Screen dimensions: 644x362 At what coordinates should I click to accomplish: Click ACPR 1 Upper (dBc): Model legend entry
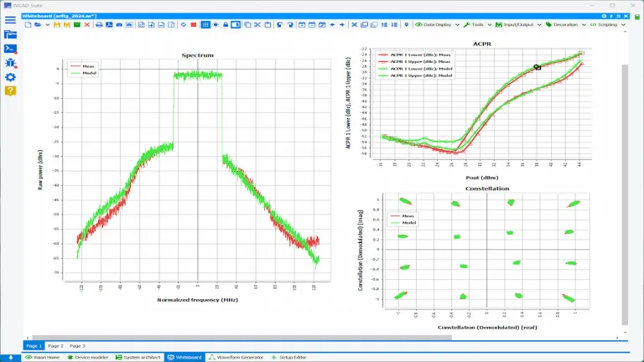pyautogui.click(x=415, y=75)
